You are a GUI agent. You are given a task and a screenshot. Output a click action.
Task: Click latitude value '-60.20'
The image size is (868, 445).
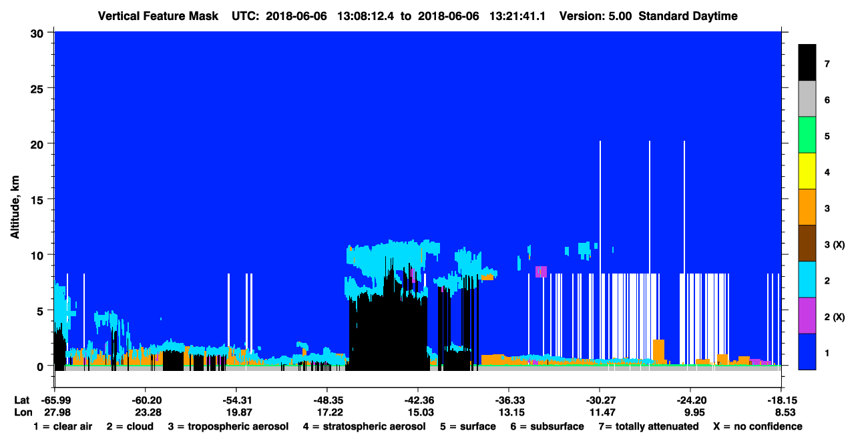point(146,400)
